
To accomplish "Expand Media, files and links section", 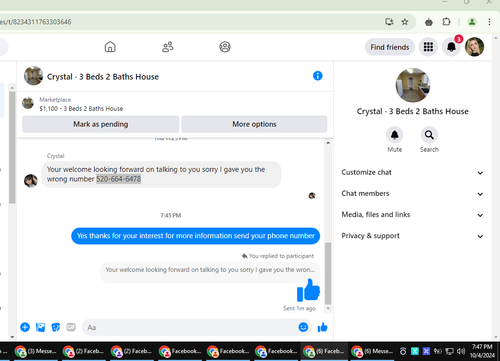I will tap(412, 215).
